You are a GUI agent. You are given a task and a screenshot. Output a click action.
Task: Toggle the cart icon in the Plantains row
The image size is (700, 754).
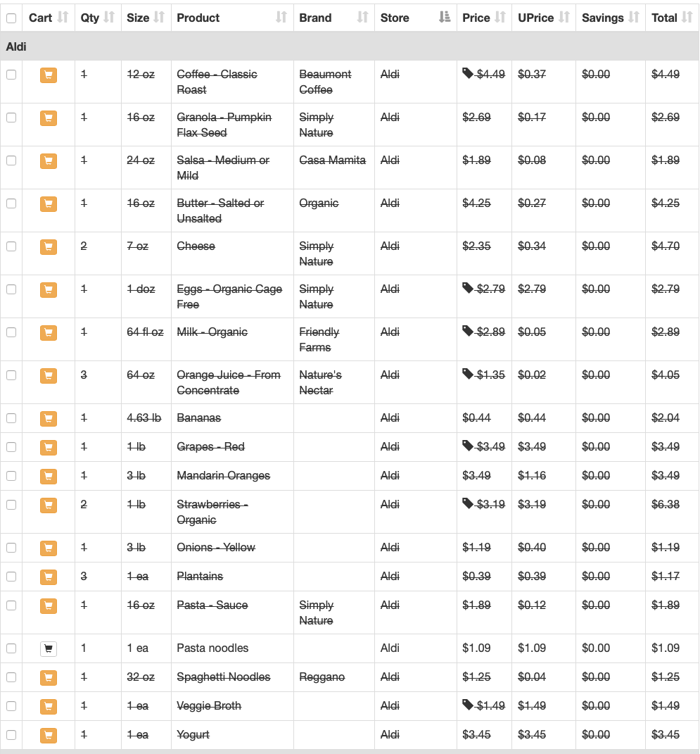(x=49, y=577)
